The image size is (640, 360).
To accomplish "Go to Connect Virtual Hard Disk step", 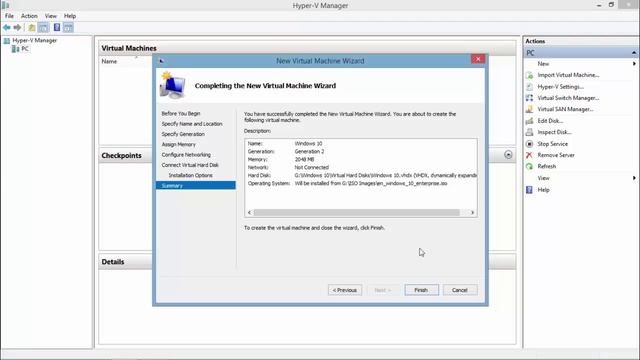I will (x=190, y=165).
